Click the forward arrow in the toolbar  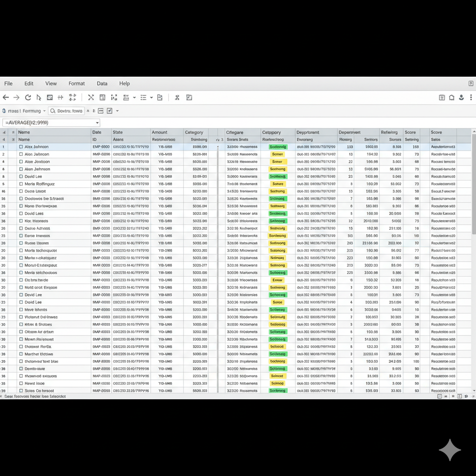(x=16, y=98)
